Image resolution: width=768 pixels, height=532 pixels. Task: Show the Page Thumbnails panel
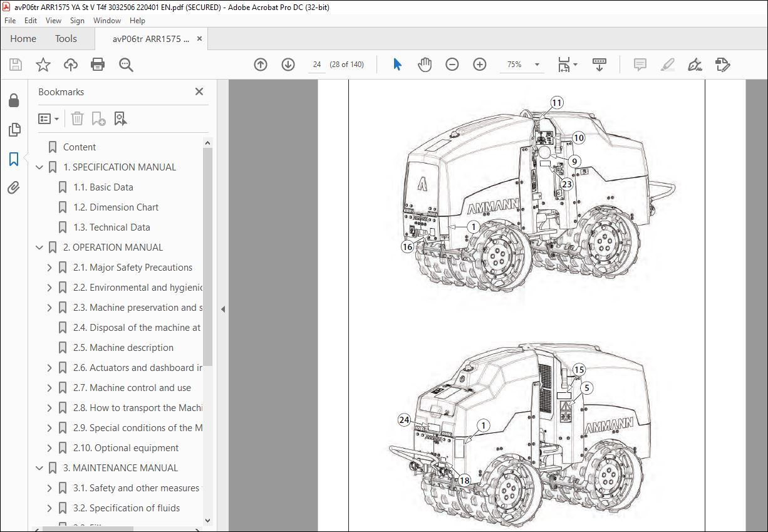click(14, 130)
